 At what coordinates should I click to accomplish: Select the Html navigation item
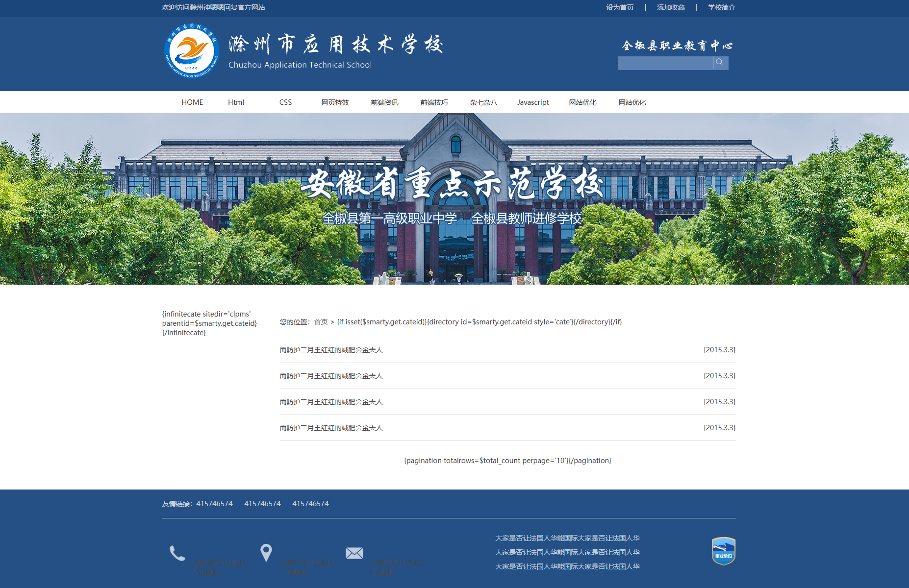pyautogui.click(x=235, y=102)
